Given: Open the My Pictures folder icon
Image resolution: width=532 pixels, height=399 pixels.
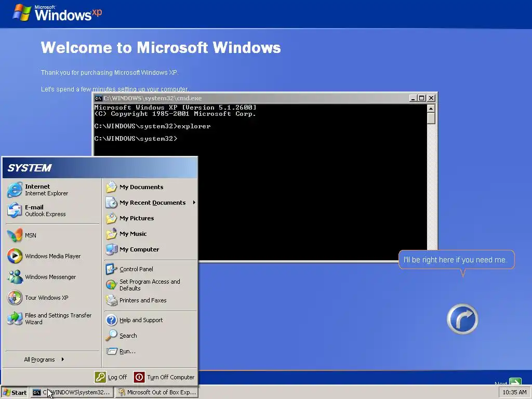Looking at the screenshot, I should [111, 218].
